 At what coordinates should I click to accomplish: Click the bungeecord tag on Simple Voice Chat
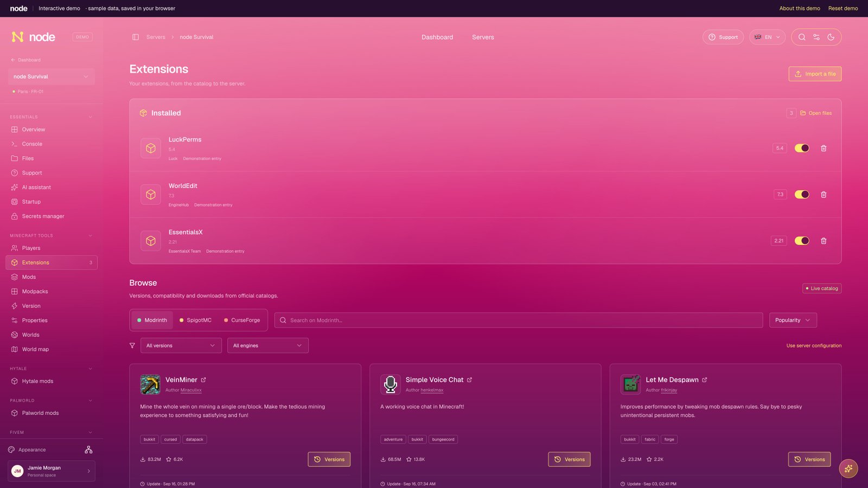[x=443, y=440]
